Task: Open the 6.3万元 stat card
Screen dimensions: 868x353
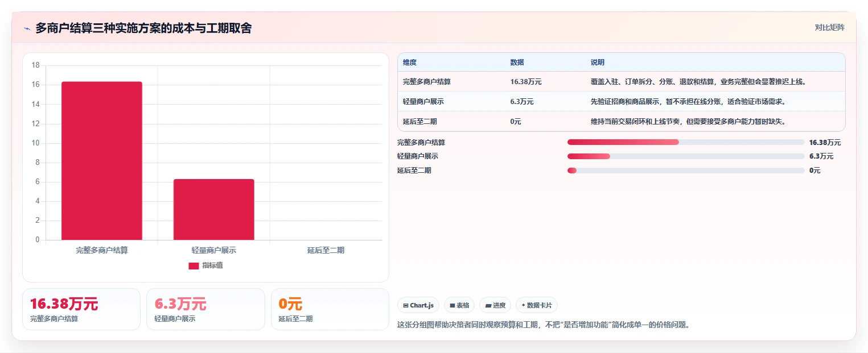Action: [205, 309]
